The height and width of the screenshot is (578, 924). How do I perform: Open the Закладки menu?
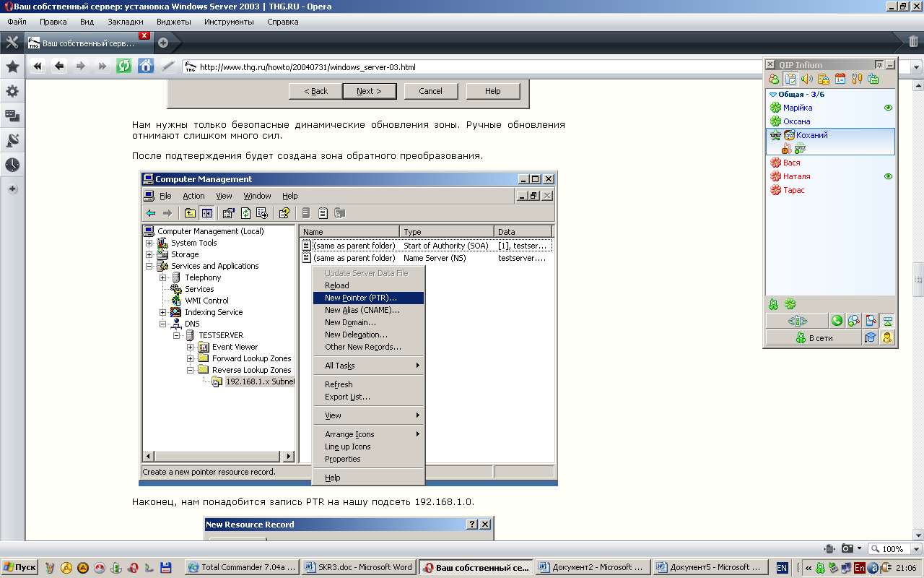[125, 22]
